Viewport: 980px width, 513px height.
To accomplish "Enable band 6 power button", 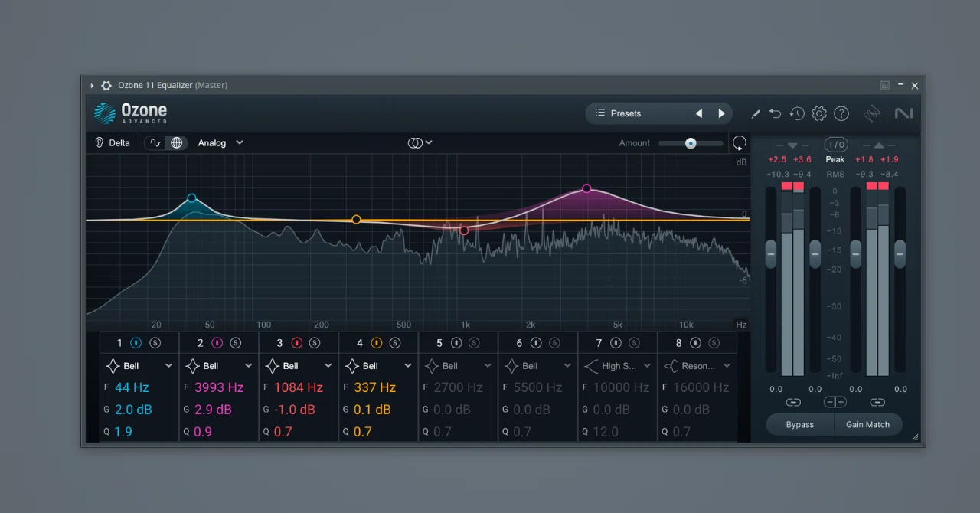I will tap(536, 343).
